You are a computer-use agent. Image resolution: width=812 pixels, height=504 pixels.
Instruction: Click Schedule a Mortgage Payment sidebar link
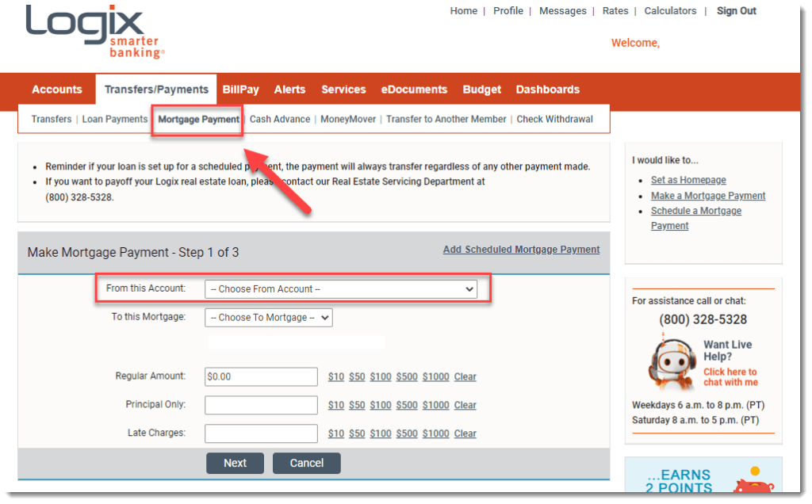695,218
